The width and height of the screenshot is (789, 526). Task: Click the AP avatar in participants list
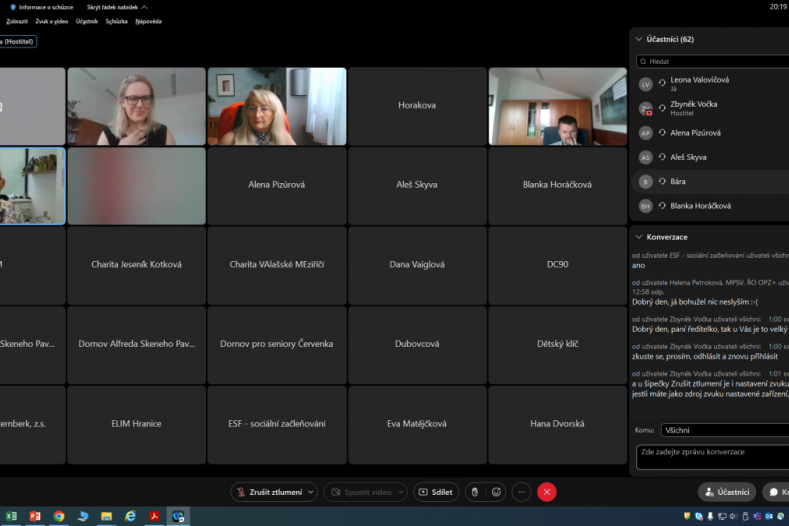tap(646, 133)
